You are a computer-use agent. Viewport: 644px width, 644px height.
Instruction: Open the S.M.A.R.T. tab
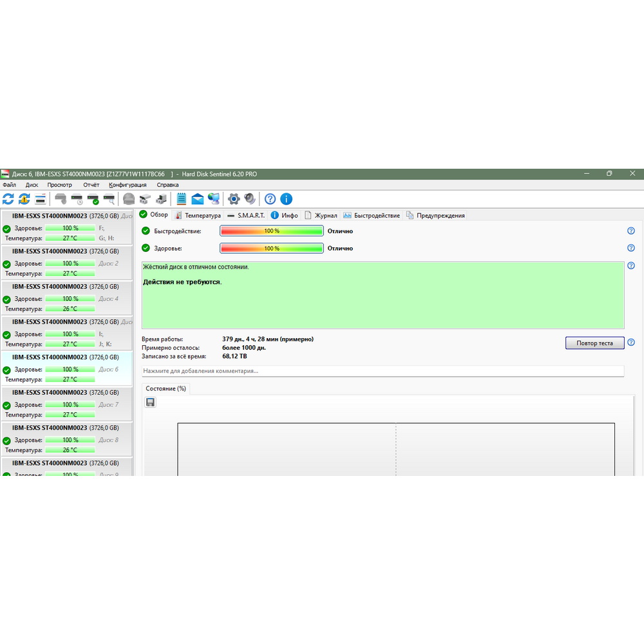tap(246, 215)
